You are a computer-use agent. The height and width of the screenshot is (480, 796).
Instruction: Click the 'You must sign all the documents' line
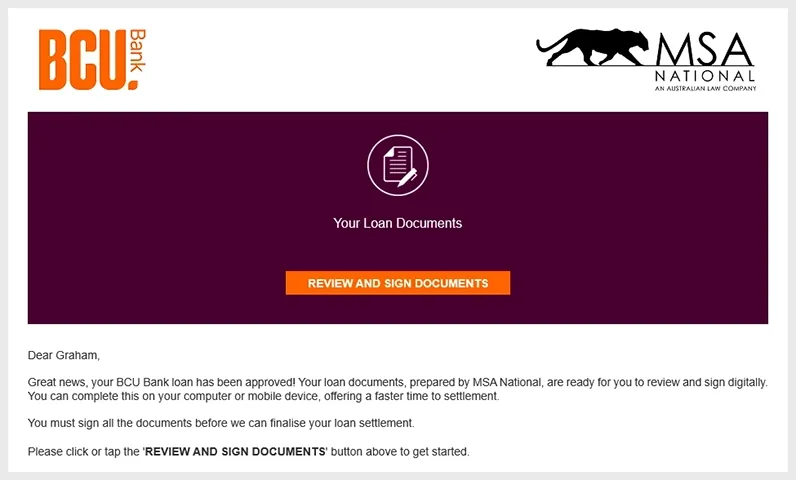coord(221,423)
